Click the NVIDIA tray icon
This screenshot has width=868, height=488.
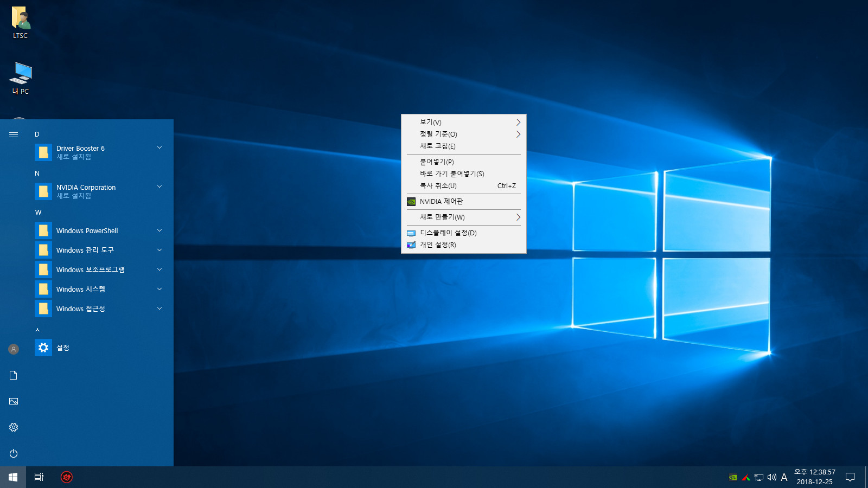point(733,477)
